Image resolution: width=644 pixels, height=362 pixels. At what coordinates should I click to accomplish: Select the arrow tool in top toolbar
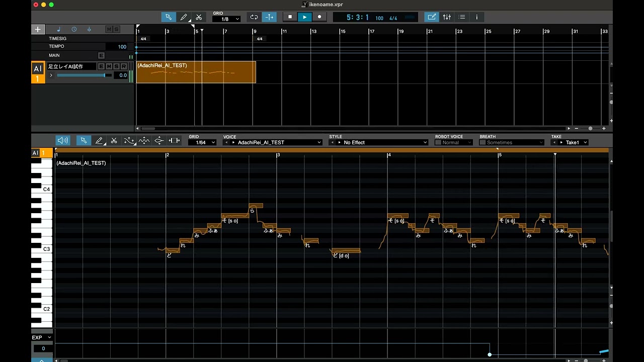(x=169, y=17)
